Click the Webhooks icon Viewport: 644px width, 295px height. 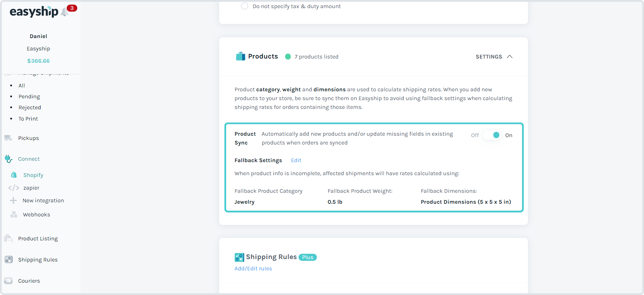pyautogui.click(x=14, y=215)
